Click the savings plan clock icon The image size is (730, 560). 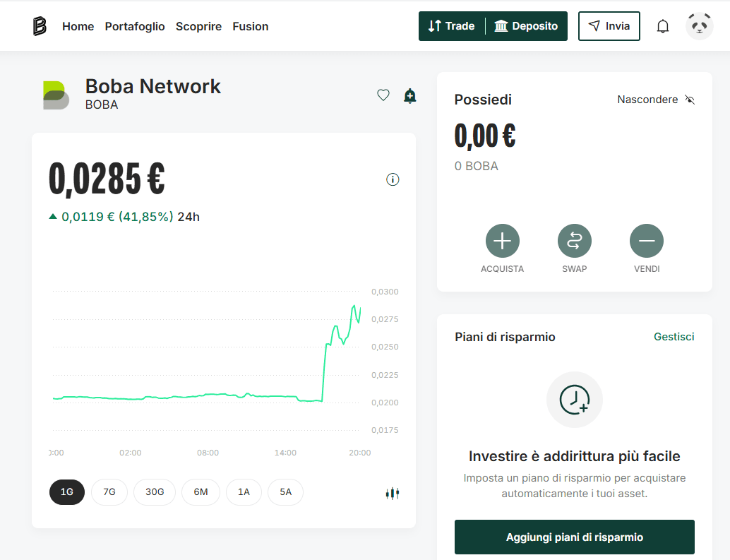pos(575,400)
